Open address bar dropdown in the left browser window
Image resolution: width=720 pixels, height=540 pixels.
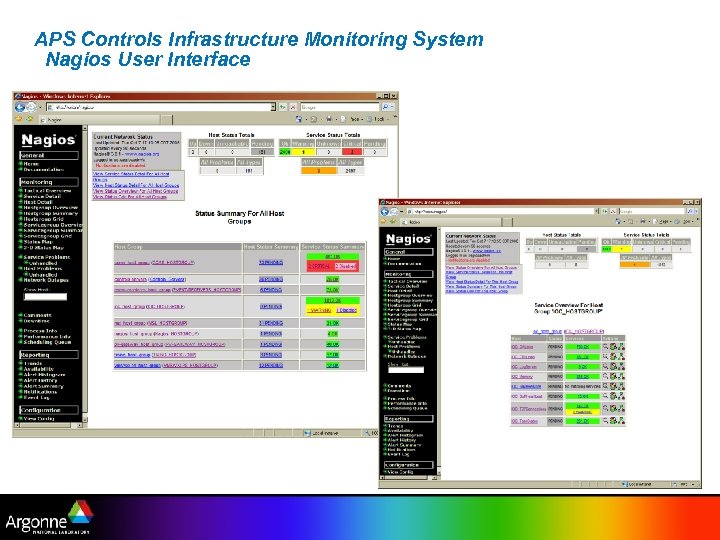[273, 107]
